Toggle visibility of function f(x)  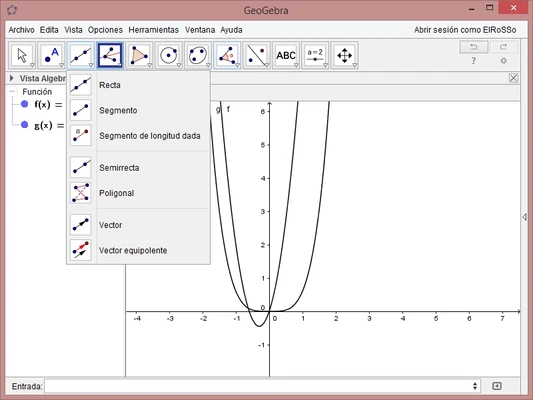click(x=24, y=104)
